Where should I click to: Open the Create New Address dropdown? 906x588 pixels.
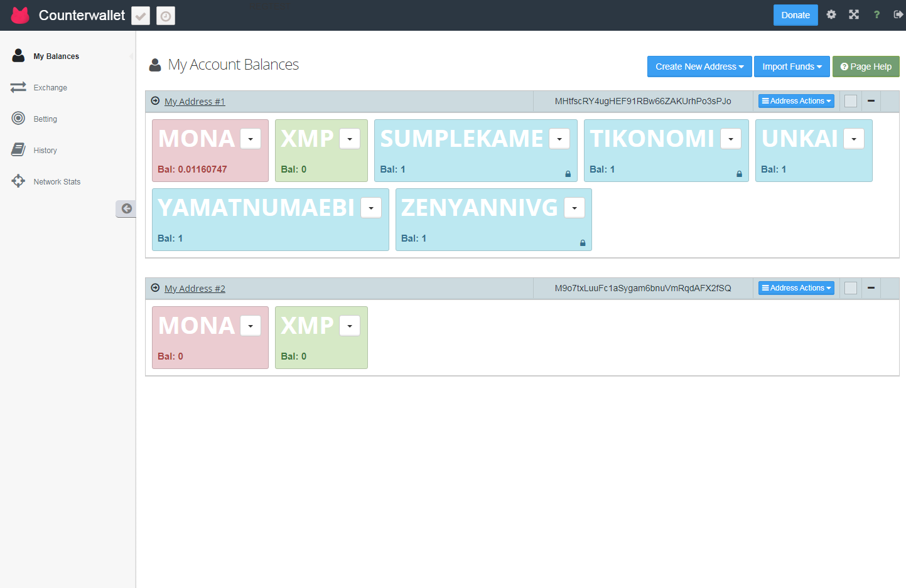[699, 67]
